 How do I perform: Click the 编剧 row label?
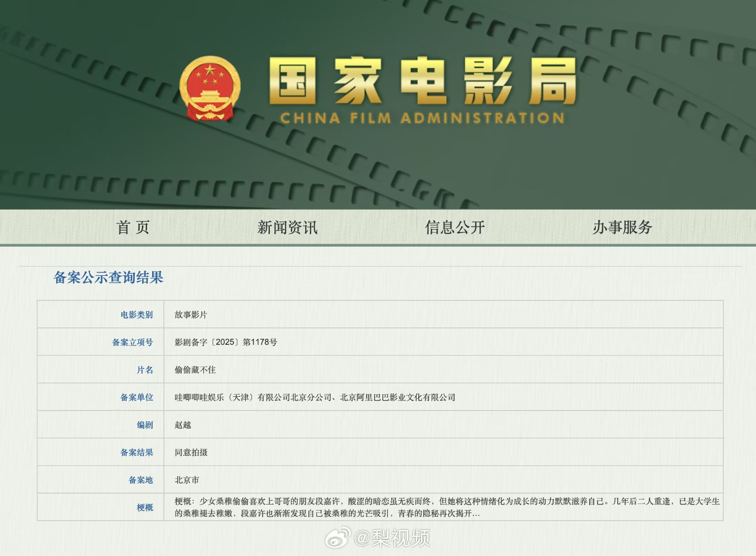pos(145,425)
